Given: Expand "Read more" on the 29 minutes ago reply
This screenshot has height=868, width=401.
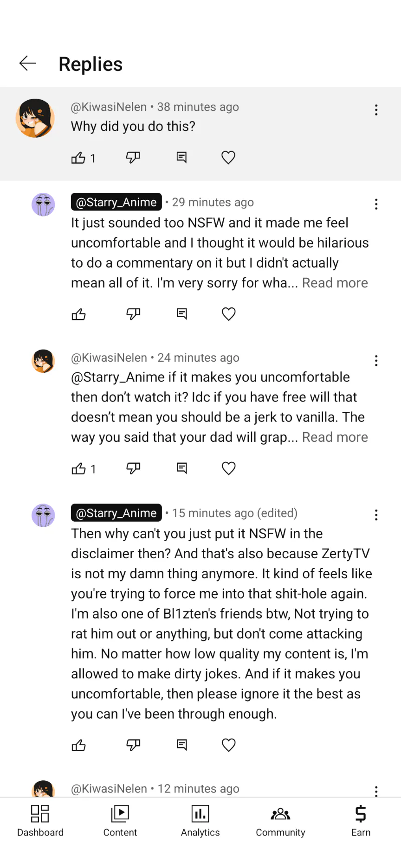Looking at the screenshot, I should (335, 283).
